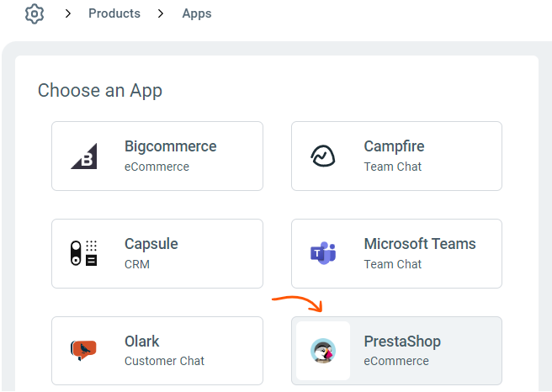Screen dimensions: 552x392
Task: Go to Products in the breadcrumb
Action: (x=114, y=14)
